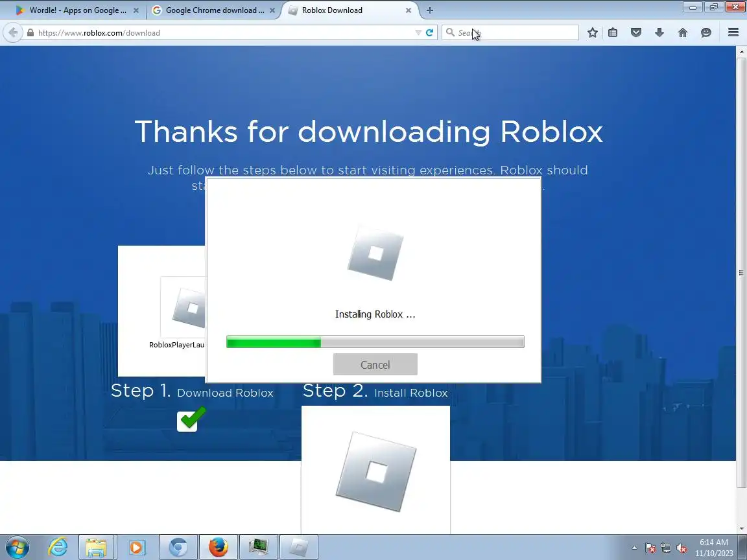Click into the Firefox search field

(510, 32)
